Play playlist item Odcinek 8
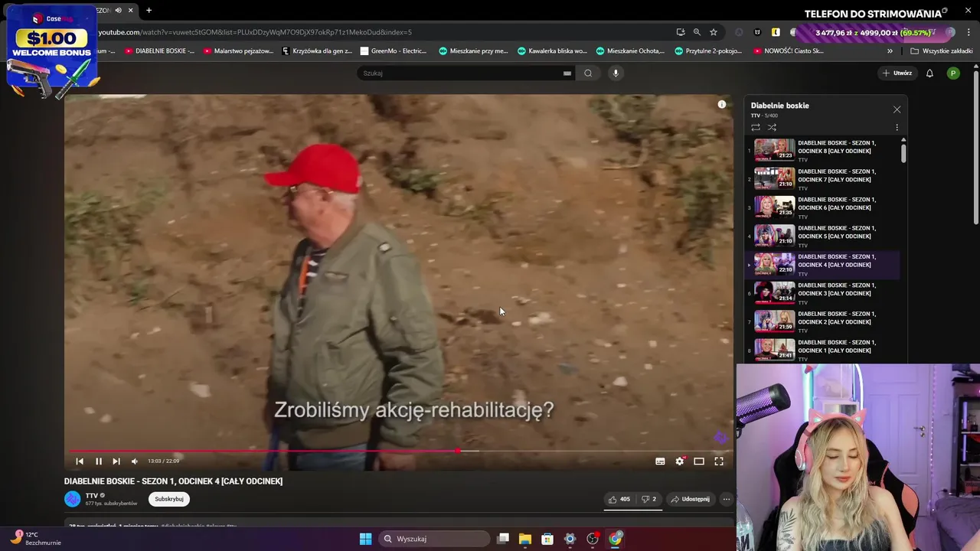The width and height of the screenshot is (980, 551). pyautogui.click(x=823, y=150)
